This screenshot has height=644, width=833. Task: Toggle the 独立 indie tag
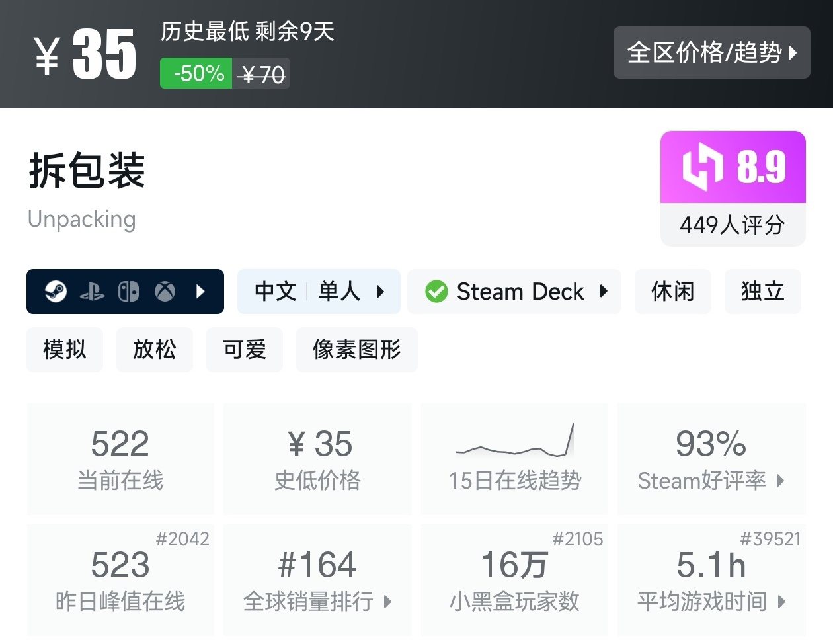[x=762, y=291]
